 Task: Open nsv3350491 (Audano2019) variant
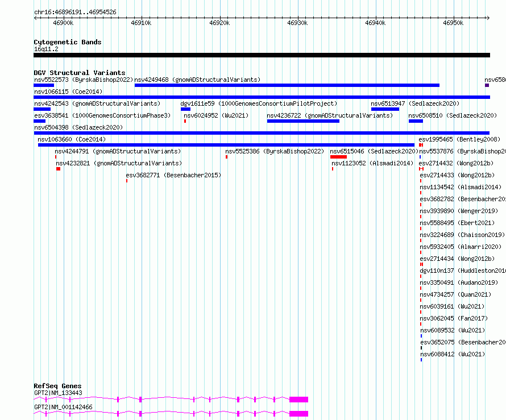[x=459, y=282]
